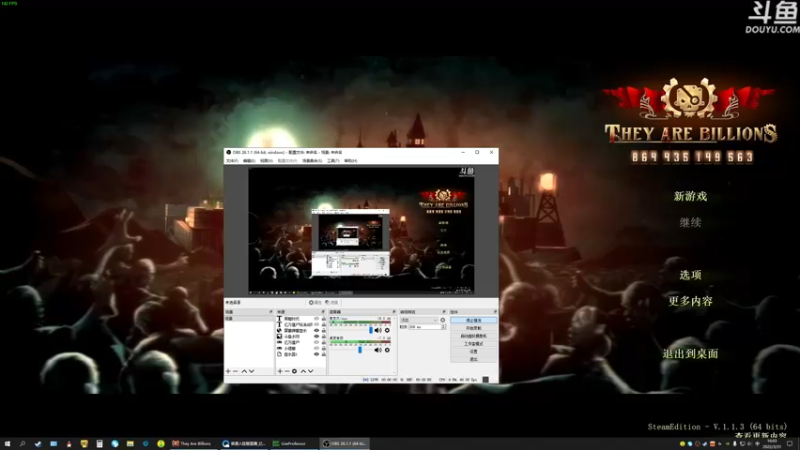
Task: Open the taskbar search magnifier icon
Action: click(22, 443)
